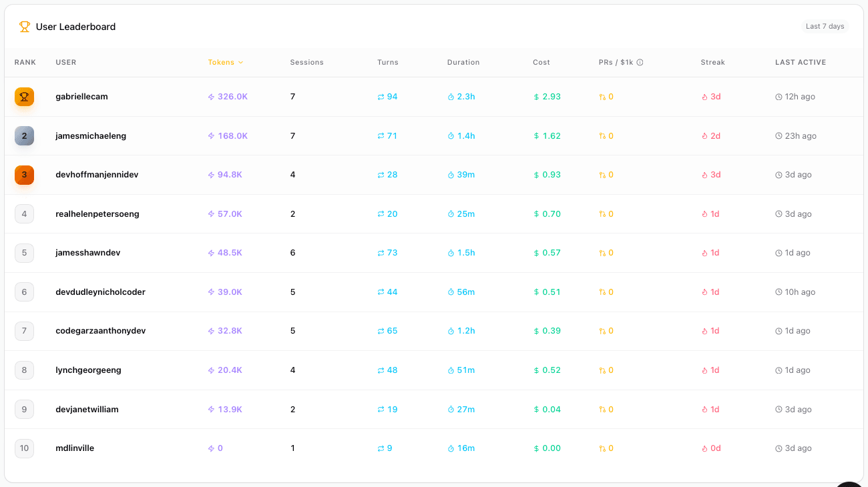Open user jamesshawndev
Image resolution: width=868 pixels, height=487 pixels.
pyautogui.click(x=87, y=253)
